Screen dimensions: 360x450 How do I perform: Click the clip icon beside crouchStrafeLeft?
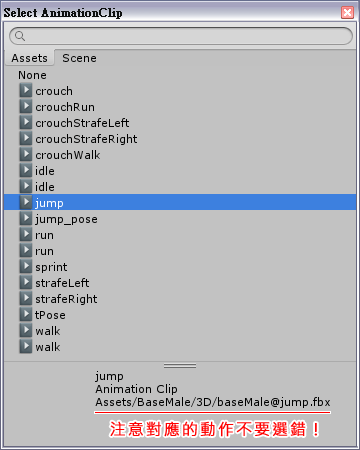[x=26, y=122]
